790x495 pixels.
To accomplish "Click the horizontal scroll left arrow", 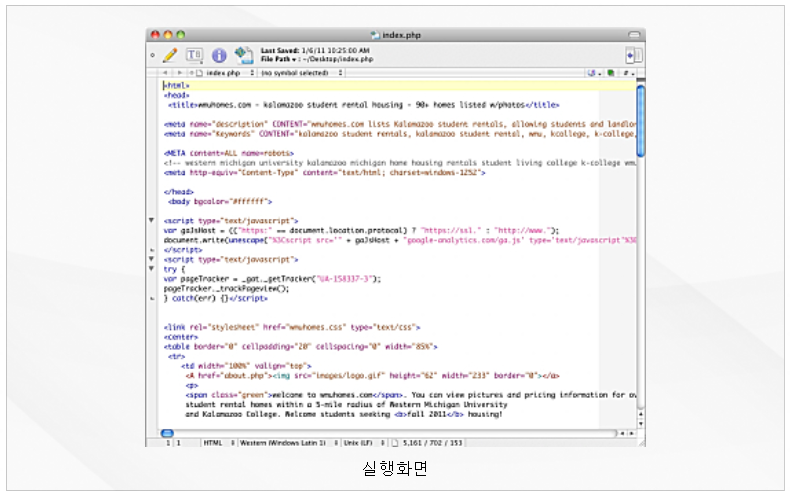I will (622, 433).
